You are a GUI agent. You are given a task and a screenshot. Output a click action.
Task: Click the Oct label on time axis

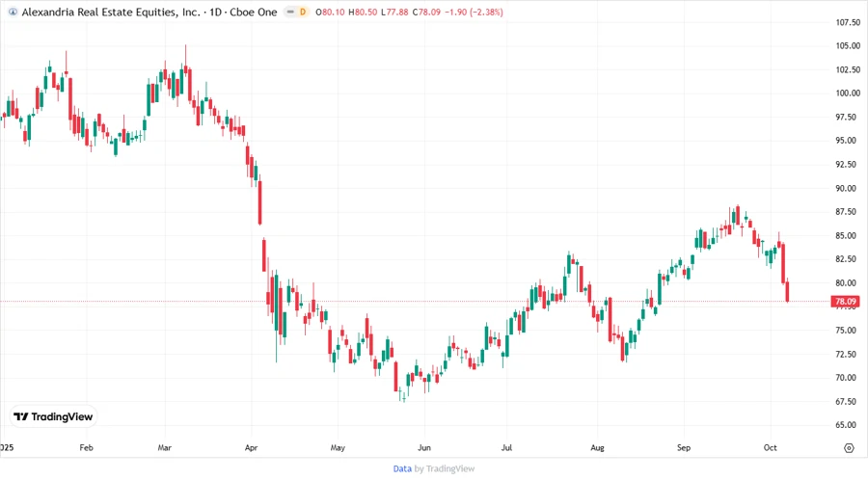point(771,448)
